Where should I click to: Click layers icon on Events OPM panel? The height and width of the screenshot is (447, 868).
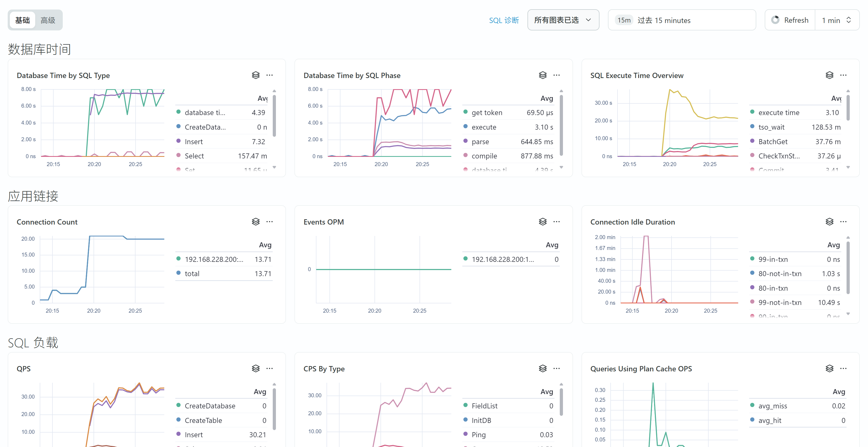(543, 221)
